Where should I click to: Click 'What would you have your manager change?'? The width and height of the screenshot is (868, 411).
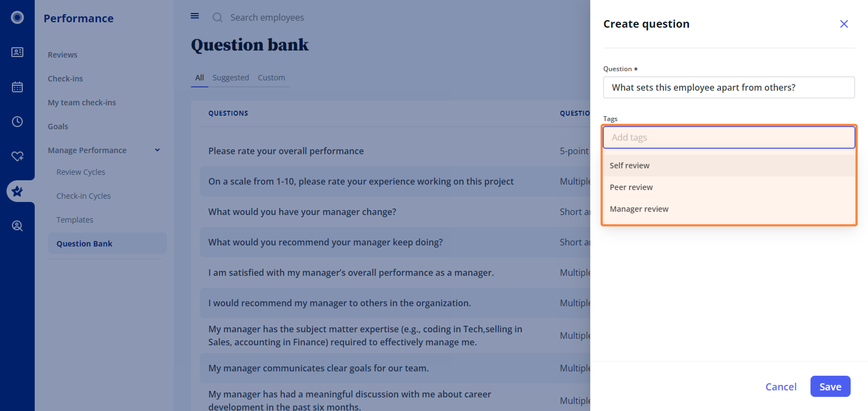click(x=302, y=212)
